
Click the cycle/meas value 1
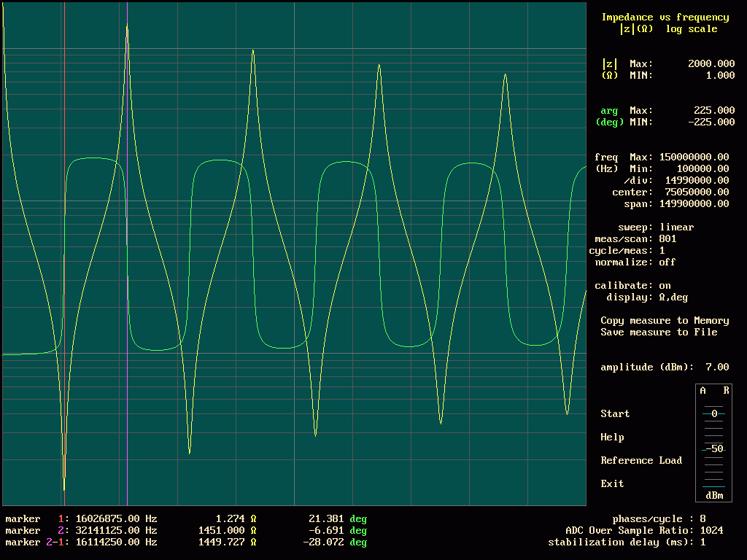pyautogui.click(x=662, y=251)
